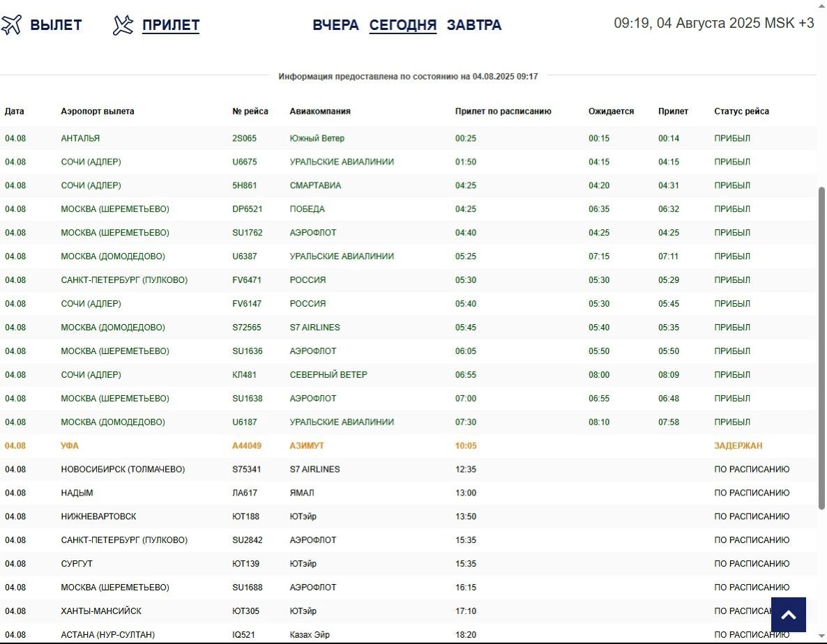
Task: Click the Аэропорт вылета column header
Action: pyautogui.click(x=98, y=112)
